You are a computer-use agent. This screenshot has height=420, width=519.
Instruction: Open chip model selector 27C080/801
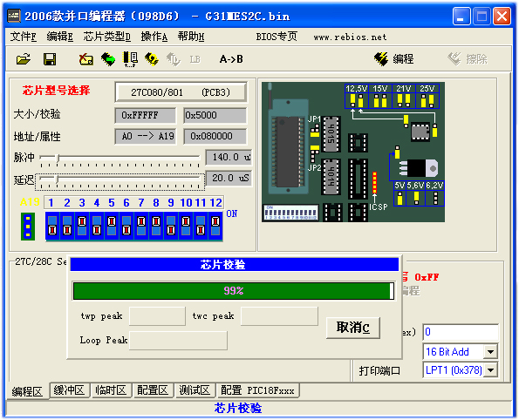181,92
